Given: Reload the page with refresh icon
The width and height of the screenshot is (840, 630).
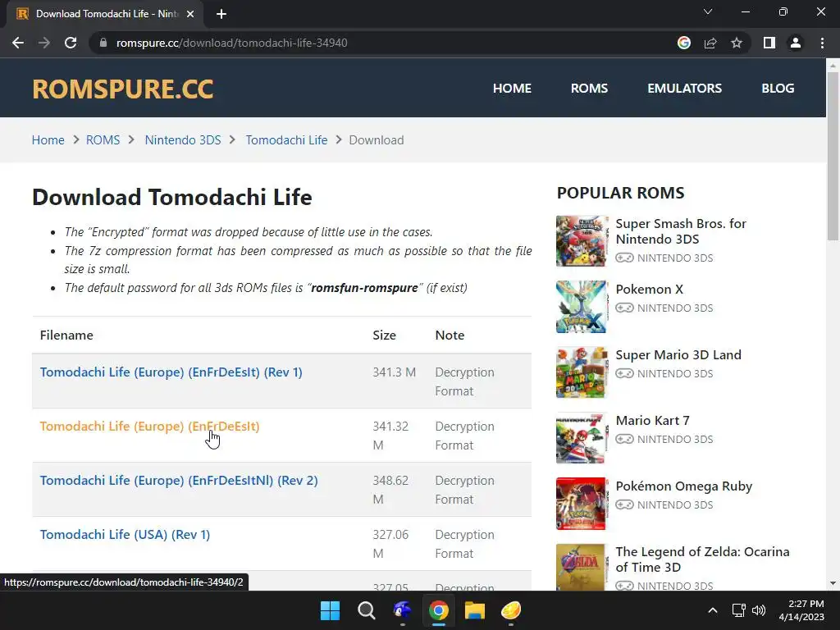Looking at the screenshot, I should tap(71, 43).
